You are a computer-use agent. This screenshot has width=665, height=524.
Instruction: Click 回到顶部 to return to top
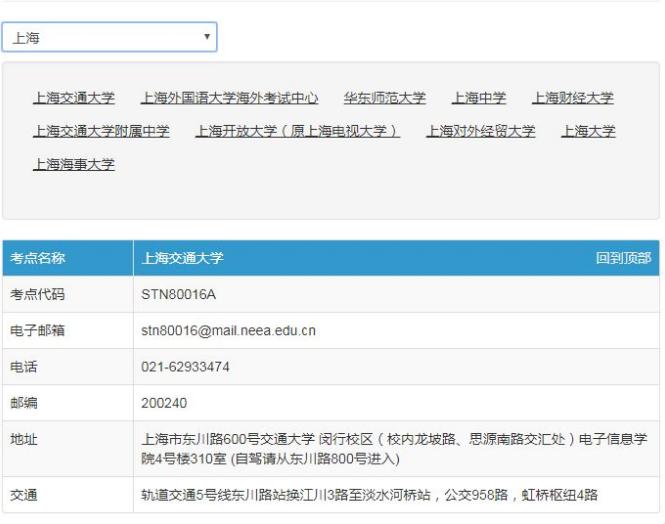pyautogui.click(x=623, y=258)
